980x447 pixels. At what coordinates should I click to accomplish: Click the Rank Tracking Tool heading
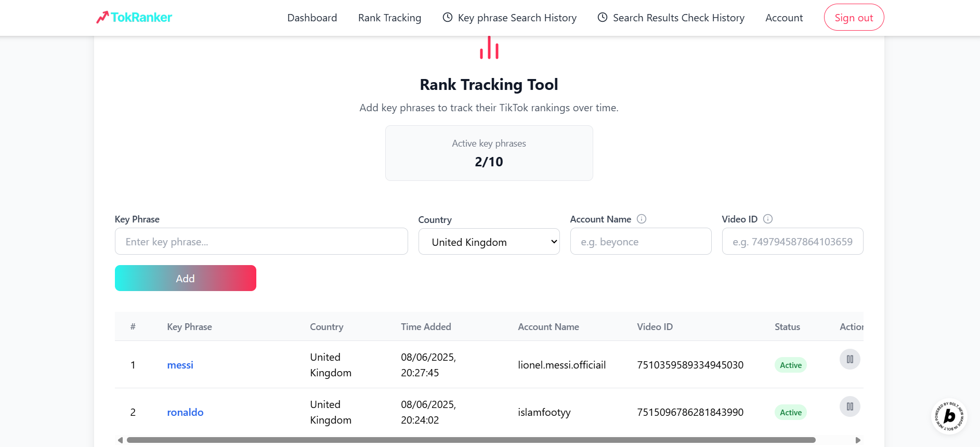tap(489, 84)
